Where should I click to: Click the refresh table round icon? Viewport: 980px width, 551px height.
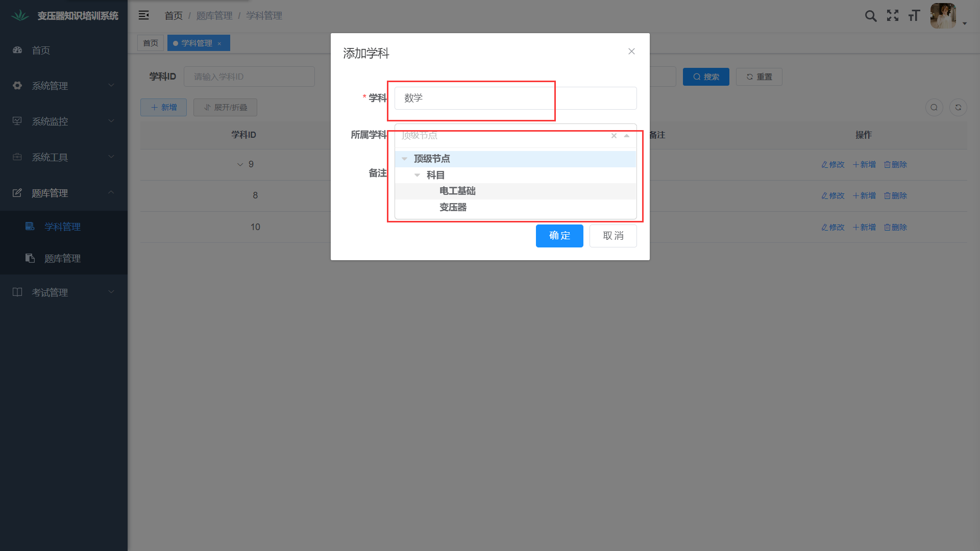click(958, 107)
